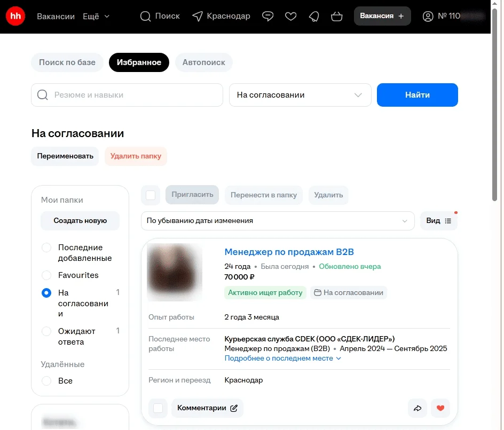Open notifications bell icon
Screen dimensions: 504x430
pos(314,17)
